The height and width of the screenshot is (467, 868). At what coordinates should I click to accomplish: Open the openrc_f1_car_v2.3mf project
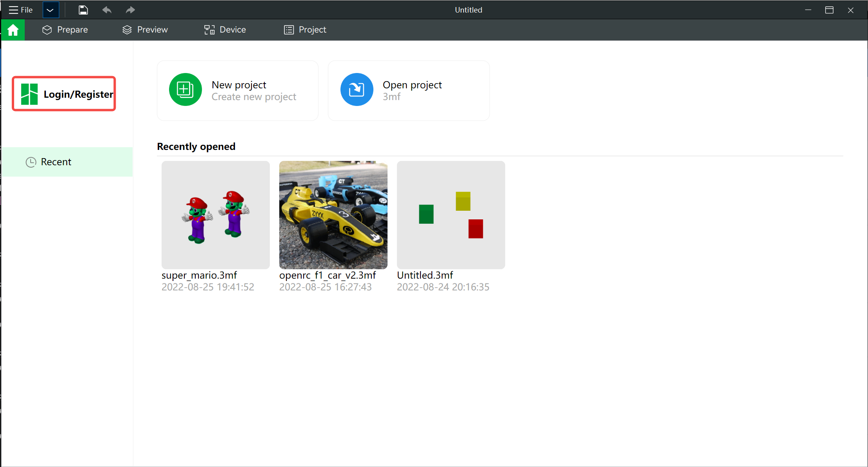click(x=333, y=215)
